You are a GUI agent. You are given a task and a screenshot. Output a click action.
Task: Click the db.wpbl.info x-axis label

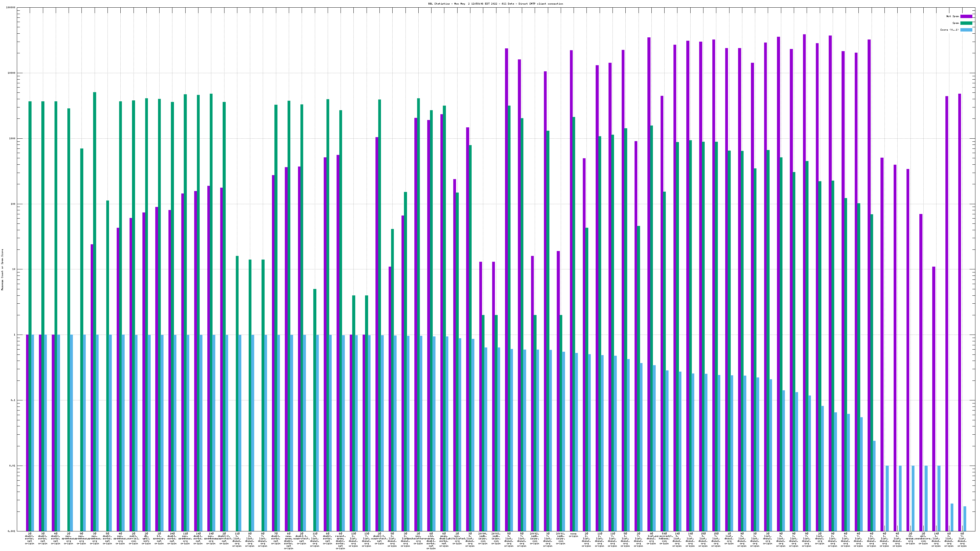[x=146, y=538]
